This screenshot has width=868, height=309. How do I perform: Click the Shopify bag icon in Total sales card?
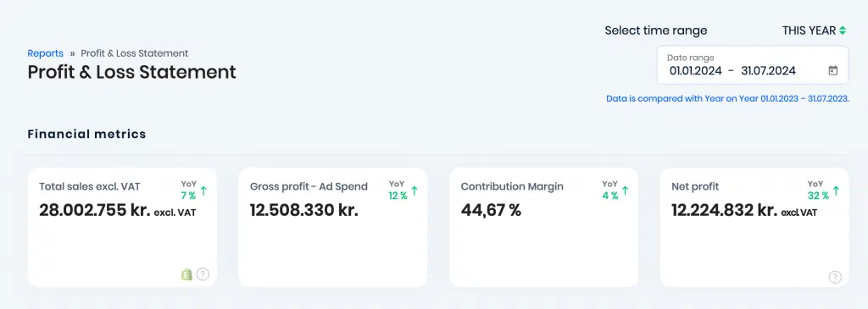coord(186,273)
